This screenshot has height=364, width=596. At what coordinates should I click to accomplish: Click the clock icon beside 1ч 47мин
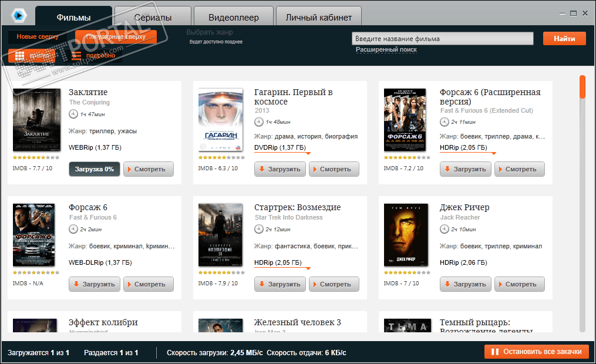[x=73, y=114]
